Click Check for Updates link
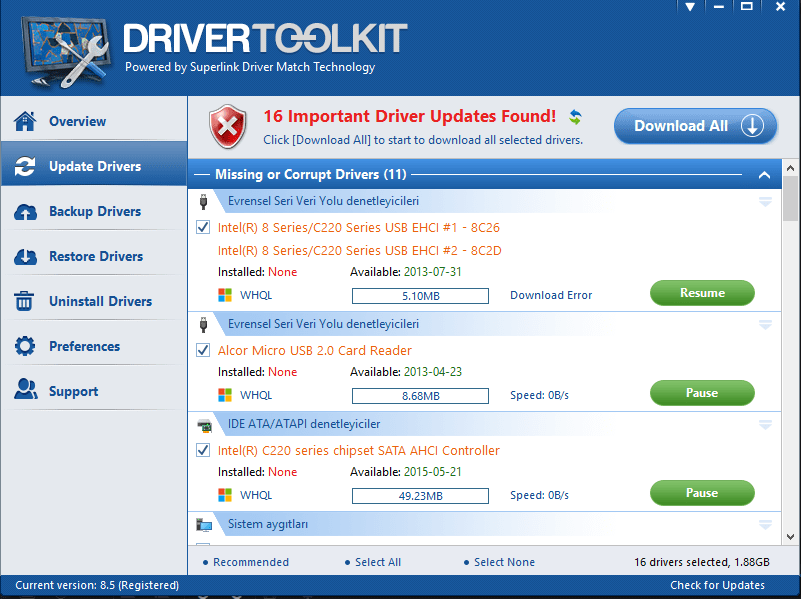Image resolution: width=801 pixels, height=599 pixels. tap(717, 585)
